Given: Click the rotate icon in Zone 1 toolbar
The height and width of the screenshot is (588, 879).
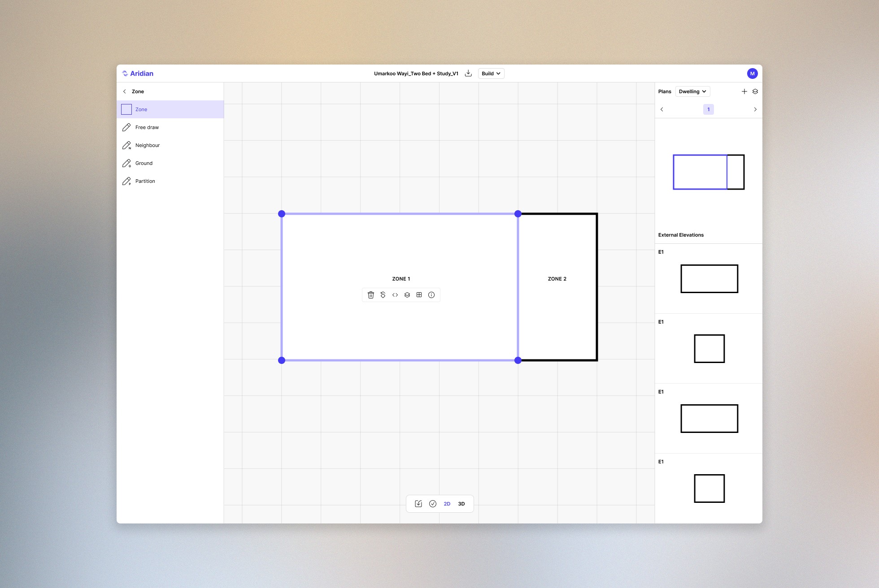Looking at the screenshot, I should tap(383, 295).
